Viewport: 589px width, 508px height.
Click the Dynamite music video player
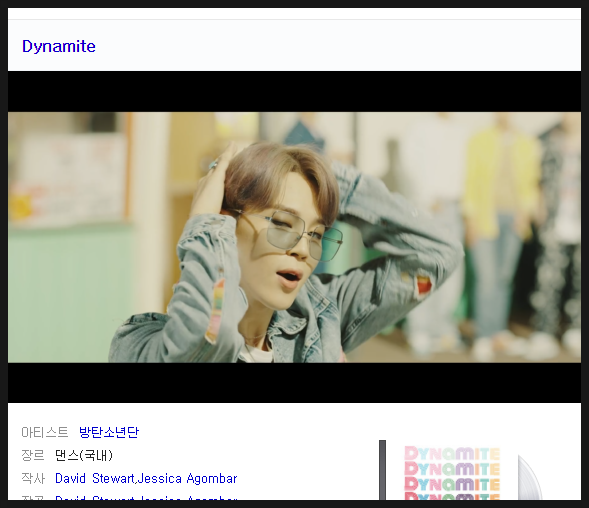click(294, 237)
